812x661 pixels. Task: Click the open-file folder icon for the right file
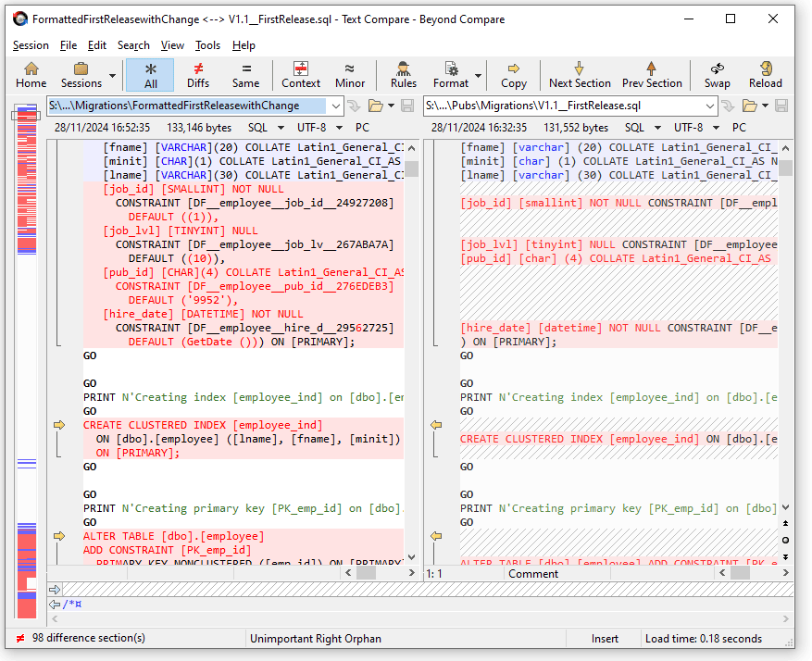click(749, 106)
